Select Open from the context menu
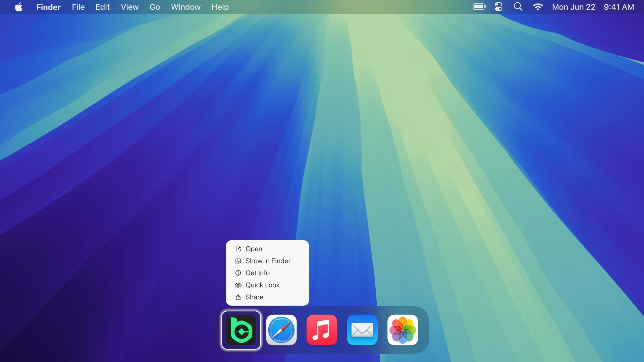This screenshot has height=362, width=644. click(x=253, y=249)
